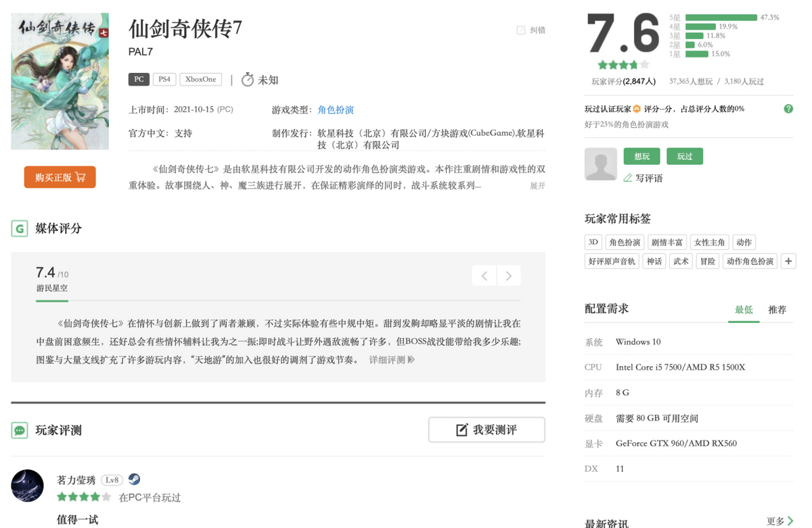Toggle the 玩过 played button
The height and width of the screenshot is (528, 812).
pos(684,156)
